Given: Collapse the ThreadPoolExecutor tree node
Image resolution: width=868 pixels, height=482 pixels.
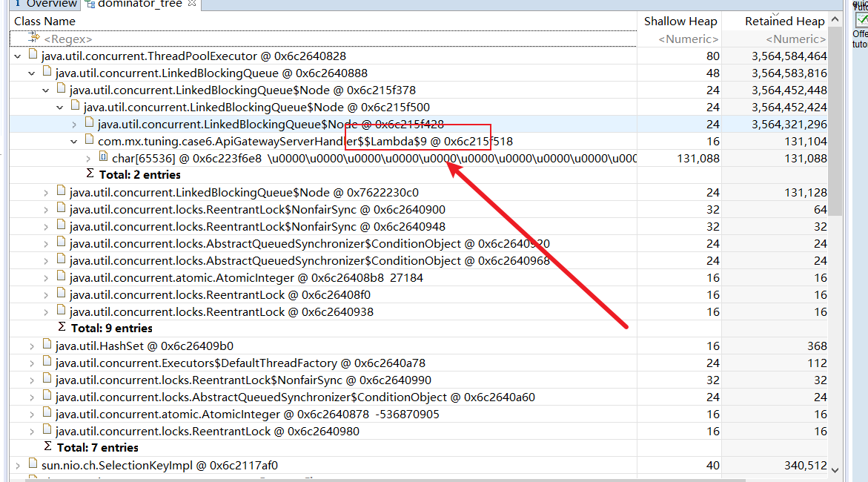Looking at the screenshot, I should (x=17, y=56).
